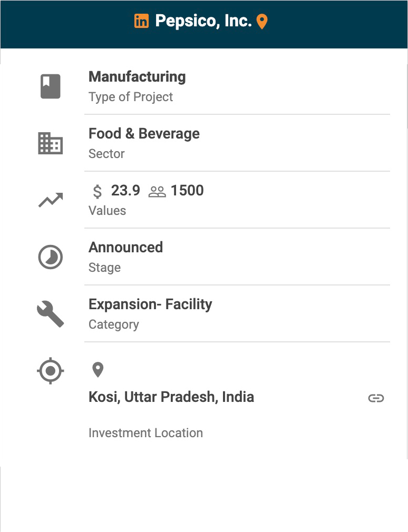Click the Category wrench icon

tap(51, 314)
